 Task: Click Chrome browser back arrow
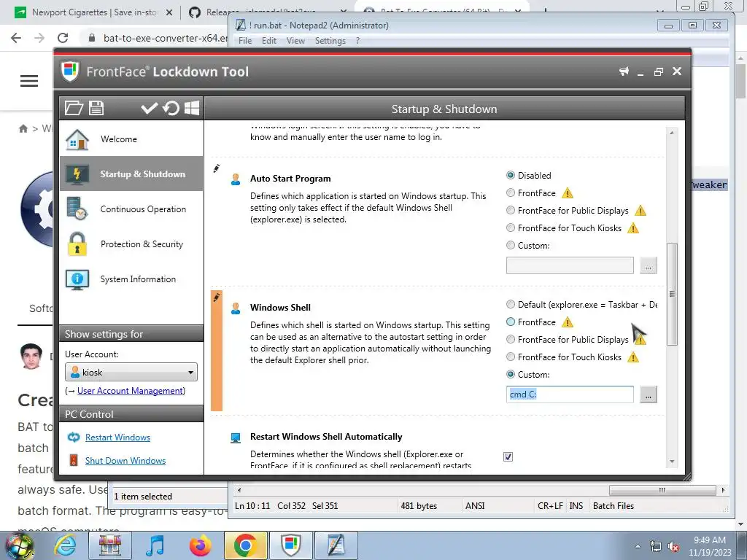[16, 38]
